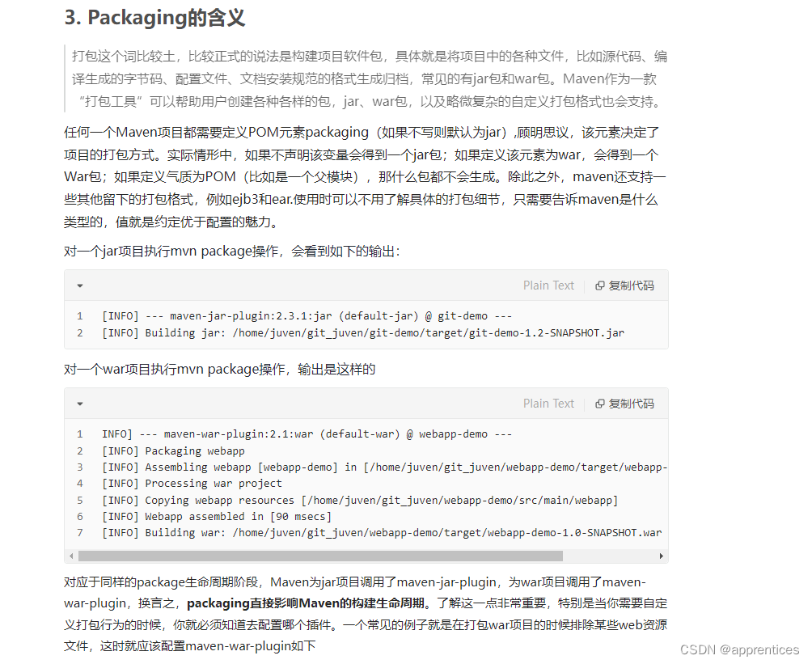Click the scroll-right arrow under the war output
The width and height of the screenshot is (812, 664).
[661, 556]
